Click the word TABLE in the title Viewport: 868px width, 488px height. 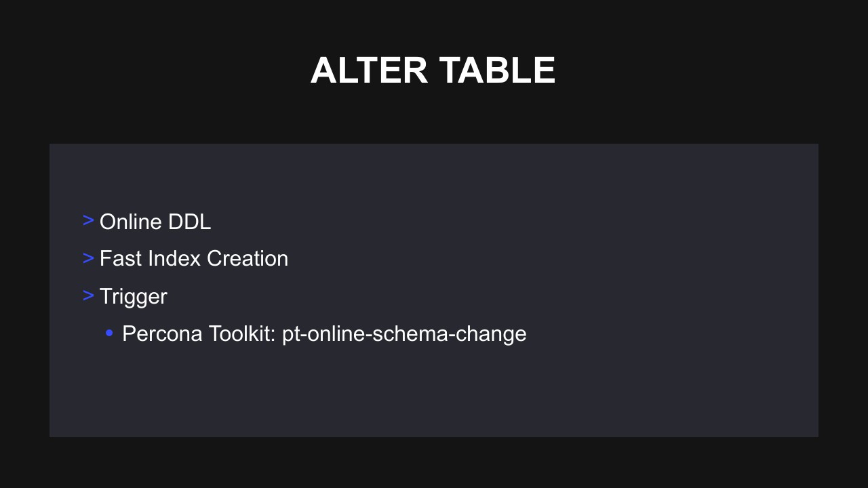click(x=497, y=70)
